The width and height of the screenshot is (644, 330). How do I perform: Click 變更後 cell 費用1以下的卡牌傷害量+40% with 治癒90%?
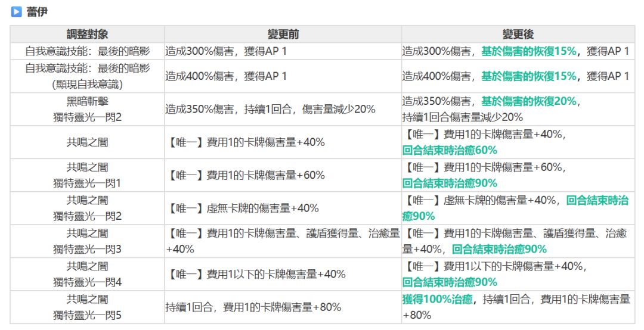point(518,274)
